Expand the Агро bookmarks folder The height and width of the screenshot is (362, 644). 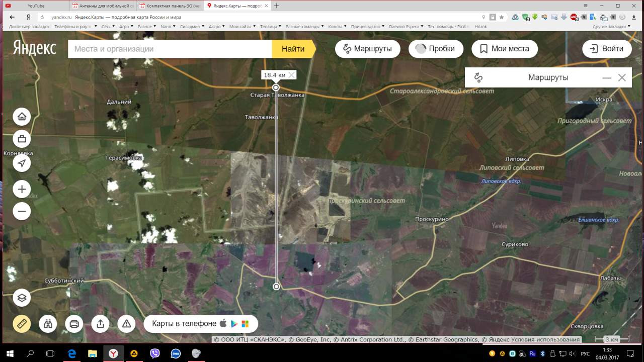click(126, 27)
